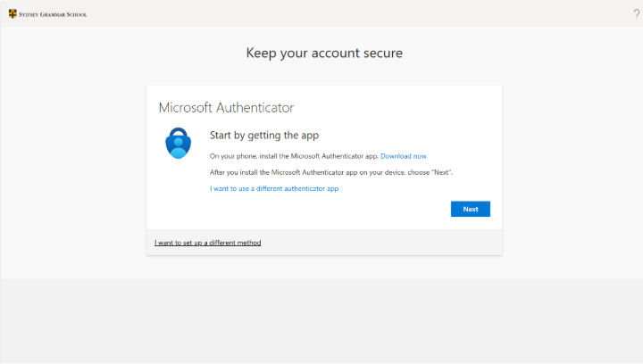Click the 'After you install the Microsoft Authenticator app' sentence
Image resolution: width=643 pixels, height=364 pixels.
pos(331,172)
